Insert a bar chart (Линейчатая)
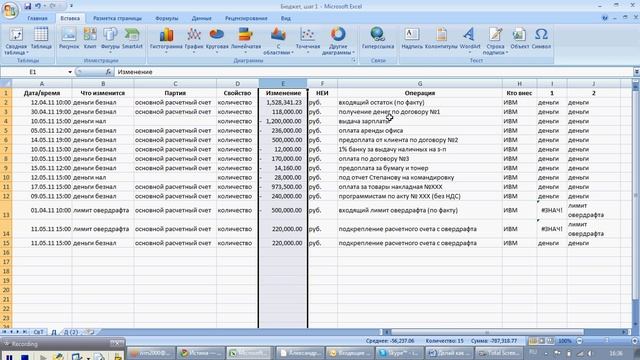This screenshot has width=640, height=360. [x=246, y=40]
